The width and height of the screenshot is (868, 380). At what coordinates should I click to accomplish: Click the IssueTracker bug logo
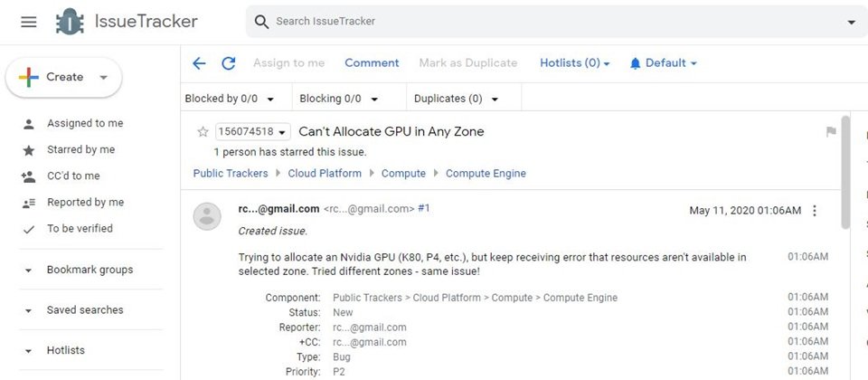tap(70, 22)
